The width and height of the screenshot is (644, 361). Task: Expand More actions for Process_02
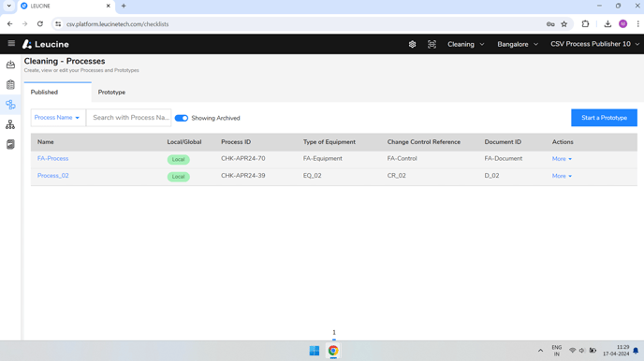562,176
